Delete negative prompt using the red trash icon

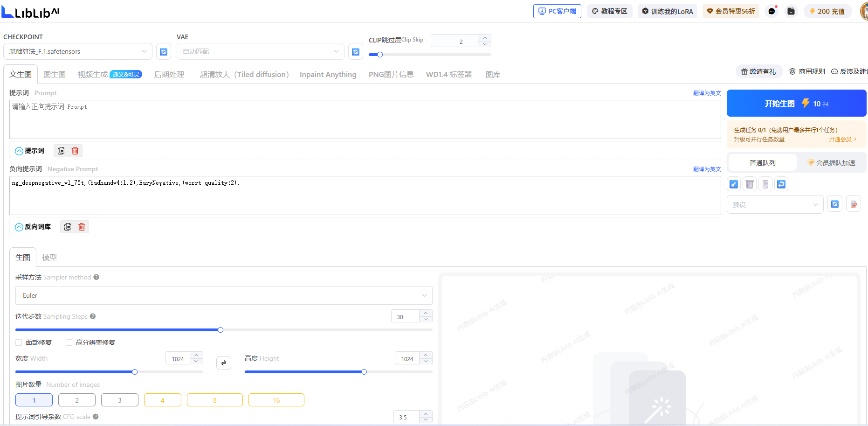(82, 227)
